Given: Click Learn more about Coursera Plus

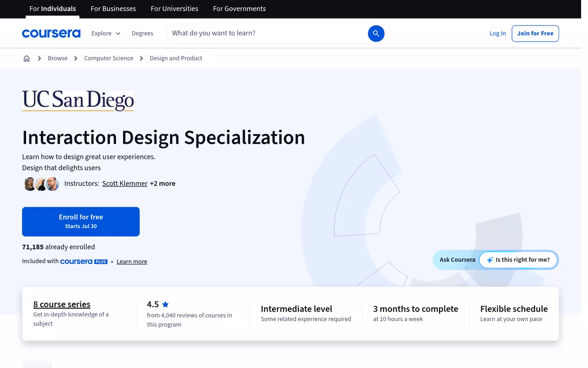Looking at the screenshot, I should coord(132,262).
